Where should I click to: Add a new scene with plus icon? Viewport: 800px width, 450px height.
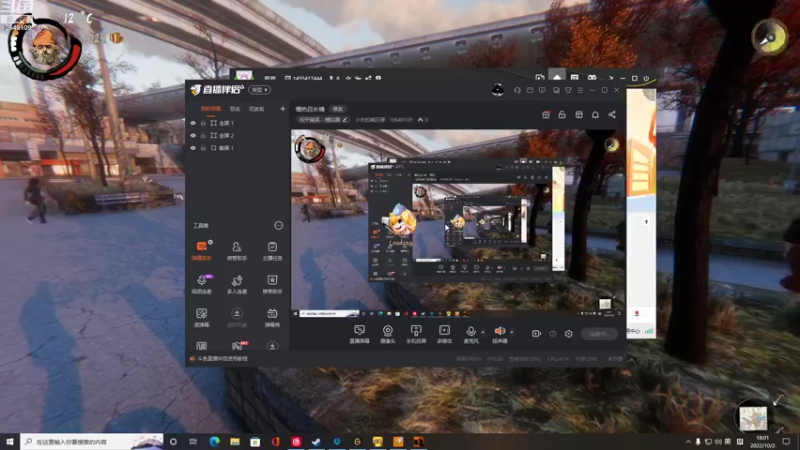click(x=283, y=109)
